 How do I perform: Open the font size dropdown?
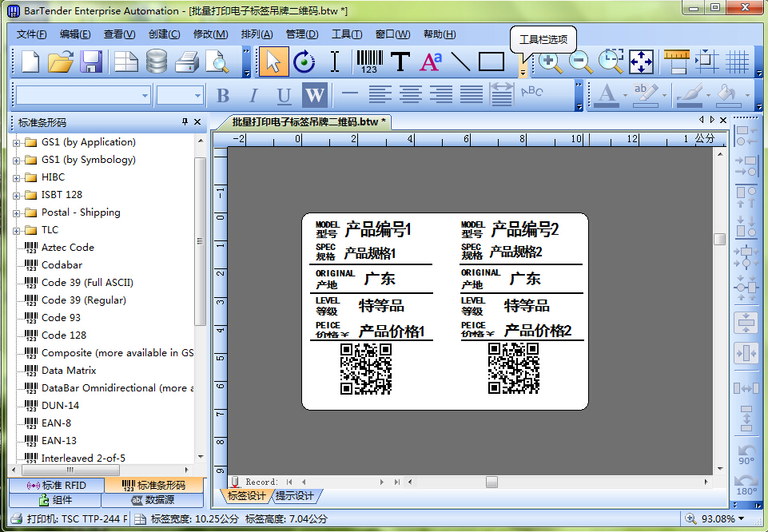[x=197, y=95]
